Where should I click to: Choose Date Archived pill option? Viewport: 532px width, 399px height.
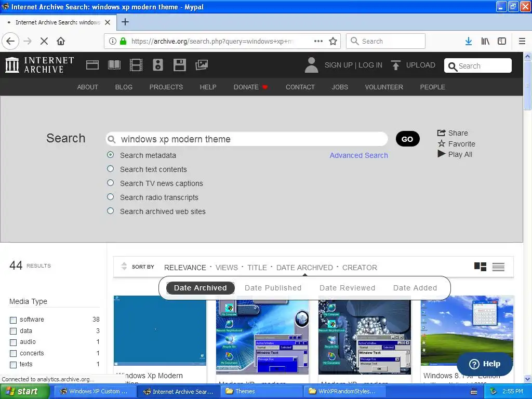(x=200, y=288)
